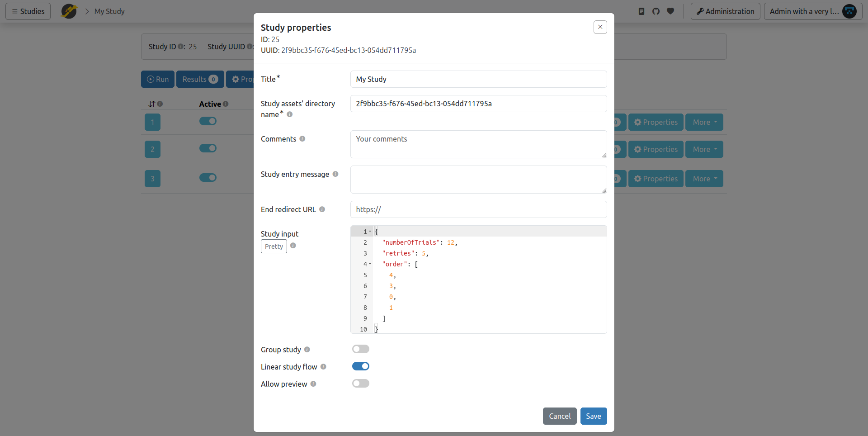Click the sort order arrows icon

pos(152,104)
